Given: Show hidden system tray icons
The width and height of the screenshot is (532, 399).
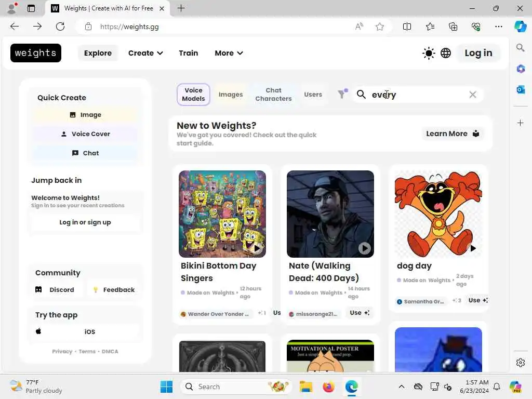Looking at the screenshot, I should pos(402,387).
